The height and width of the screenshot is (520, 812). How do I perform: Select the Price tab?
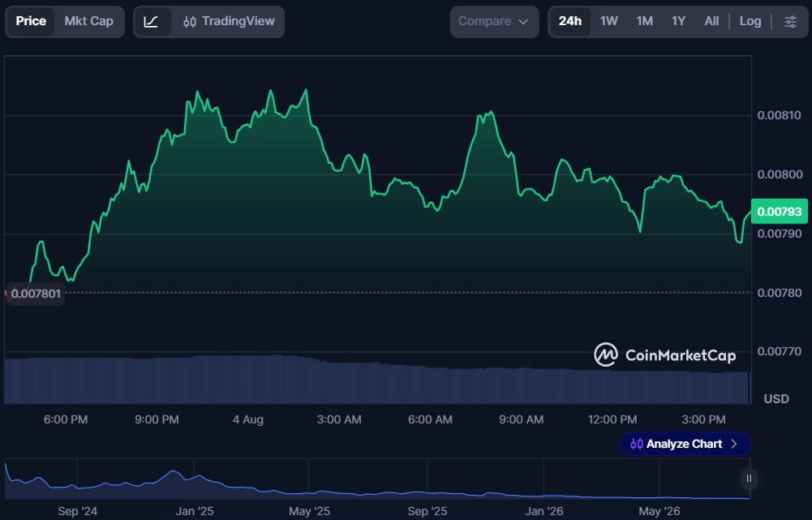pyautogui.click(x=31, y=21)
